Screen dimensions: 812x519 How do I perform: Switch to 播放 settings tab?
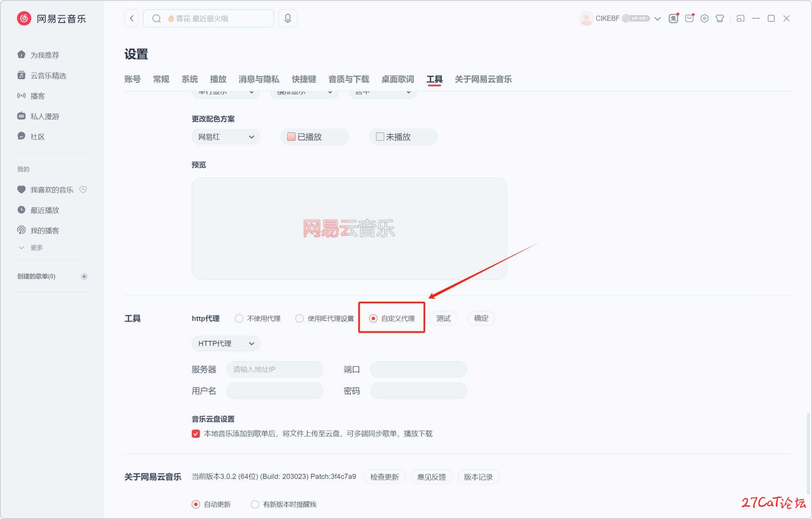point(218,79)
